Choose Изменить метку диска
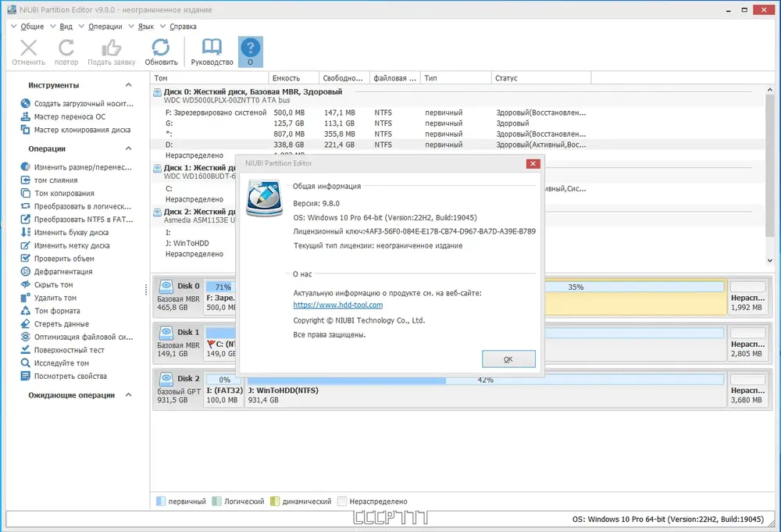The height and width of the screenshot is (532, 781). (66, 245)
